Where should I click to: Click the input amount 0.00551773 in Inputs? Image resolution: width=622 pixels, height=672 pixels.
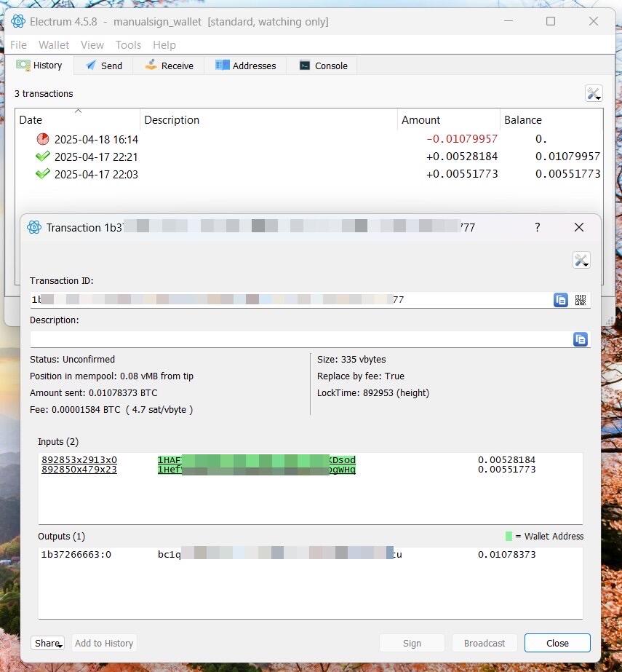[x=507, y=470]
